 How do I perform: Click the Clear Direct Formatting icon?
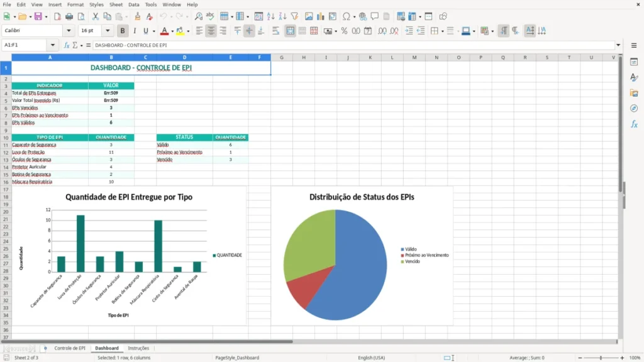149,16
